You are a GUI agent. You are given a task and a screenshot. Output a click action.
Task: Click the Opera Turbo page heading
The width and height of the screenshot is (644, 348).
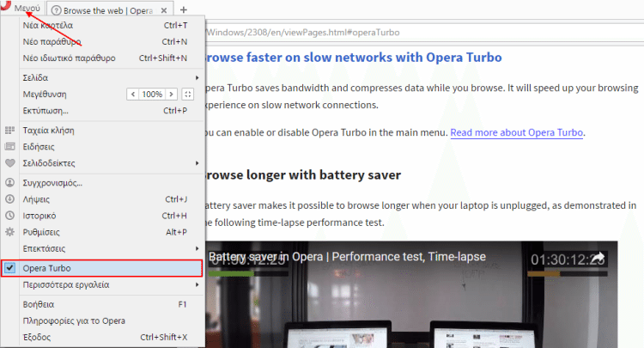point(353,57)
